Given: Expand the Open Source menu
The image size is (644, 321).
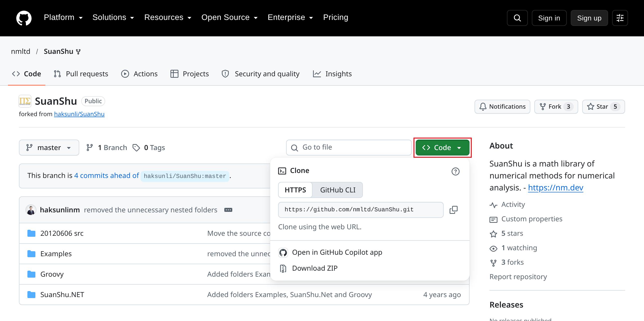Looking at the screenshot, I should click(230, 17).
